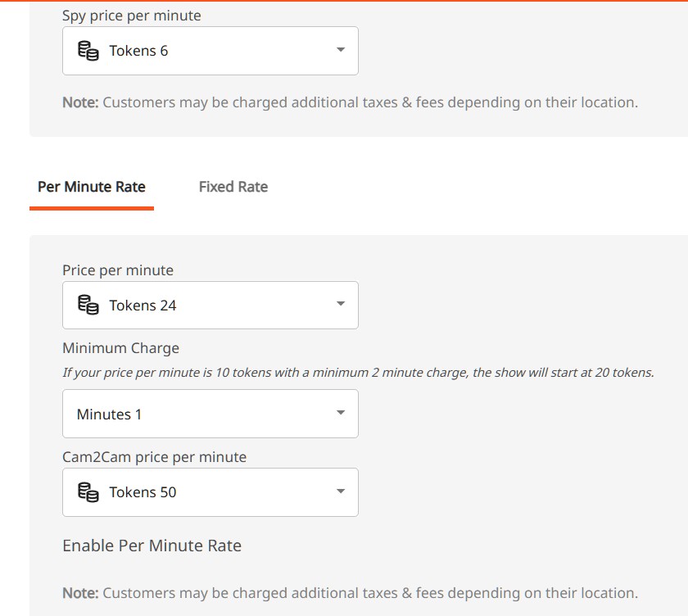
Task: Expand the Spy price dropdown arrow
Action: pos(341,51)
